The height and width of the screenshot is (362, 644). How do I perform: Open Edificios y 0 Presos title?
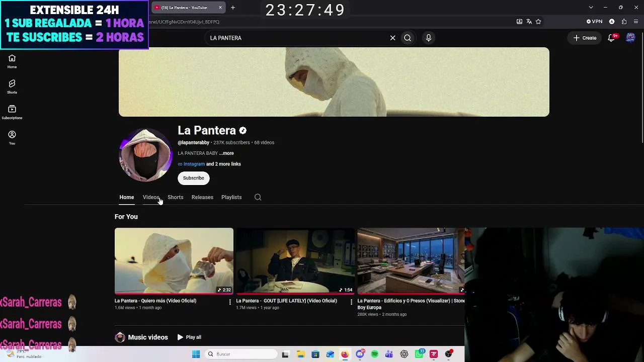(411, 304)
